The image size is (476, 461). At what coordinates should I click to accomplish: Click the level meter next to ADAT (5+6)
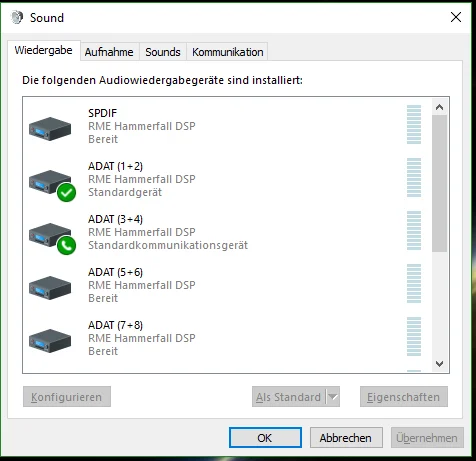point(414,283)
